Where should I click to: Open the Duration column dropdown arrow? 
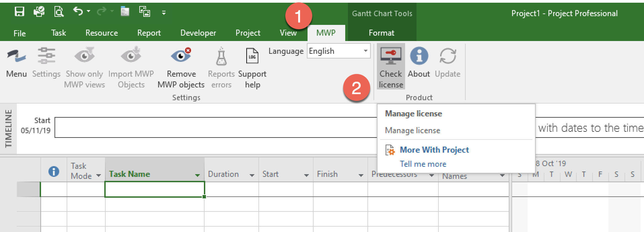[252, 175]
